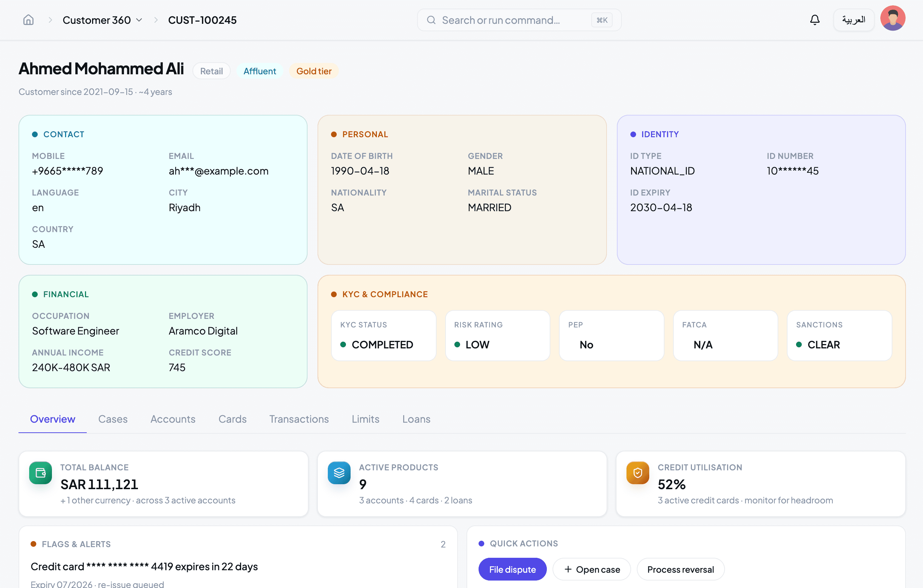This screenshot has width=923, height=588.
Task: Click the Flags & Alerts count 2
Action: pyautogui.click(x=443, y=544)
